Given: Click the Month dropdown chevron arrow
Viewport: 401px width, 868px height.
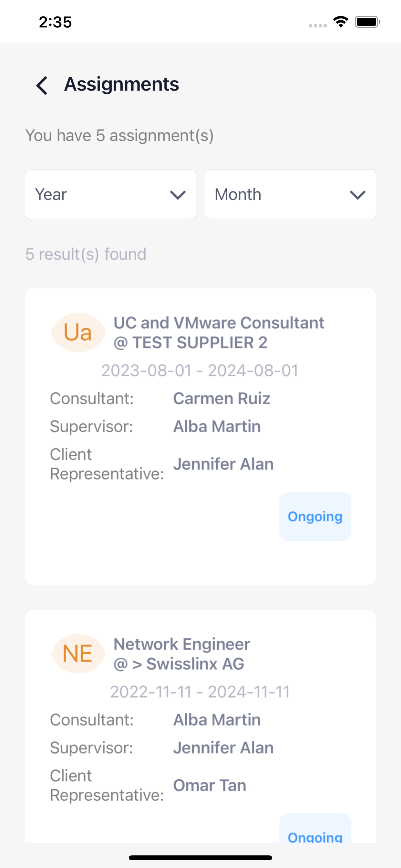Looking at the screenshot, I should 357,195.
